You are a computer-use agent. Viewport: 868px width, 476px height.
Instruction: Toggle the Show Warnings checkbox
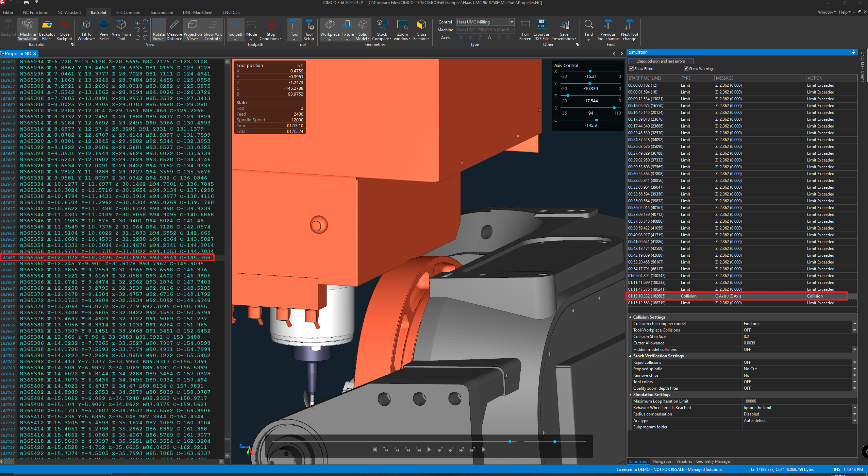(686, 69)
